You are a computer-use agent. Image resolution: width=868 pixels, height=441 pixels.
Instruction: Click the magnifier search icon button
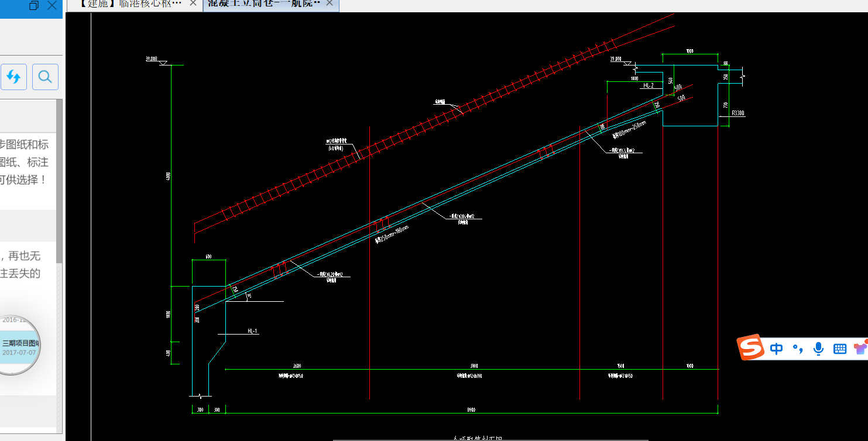(x=45, y=77)
